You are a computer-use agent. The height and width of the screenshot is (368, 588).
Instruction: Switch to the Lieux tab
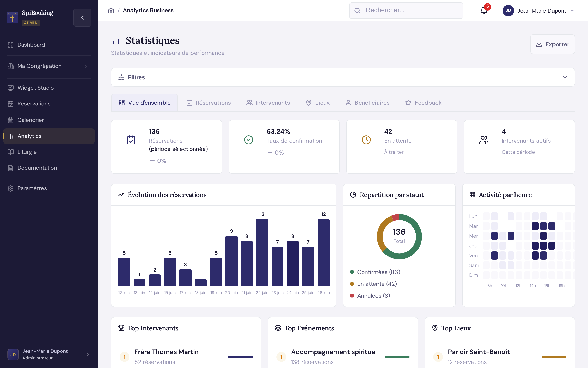(x=317, y=103)
